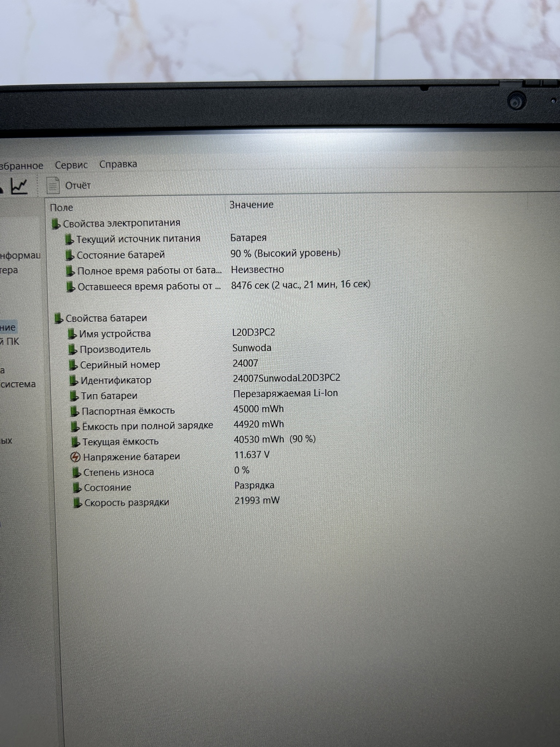Click the value 8476 сек remaining time
The height and width of the screenshot is (747, 560).
[301, 285]
